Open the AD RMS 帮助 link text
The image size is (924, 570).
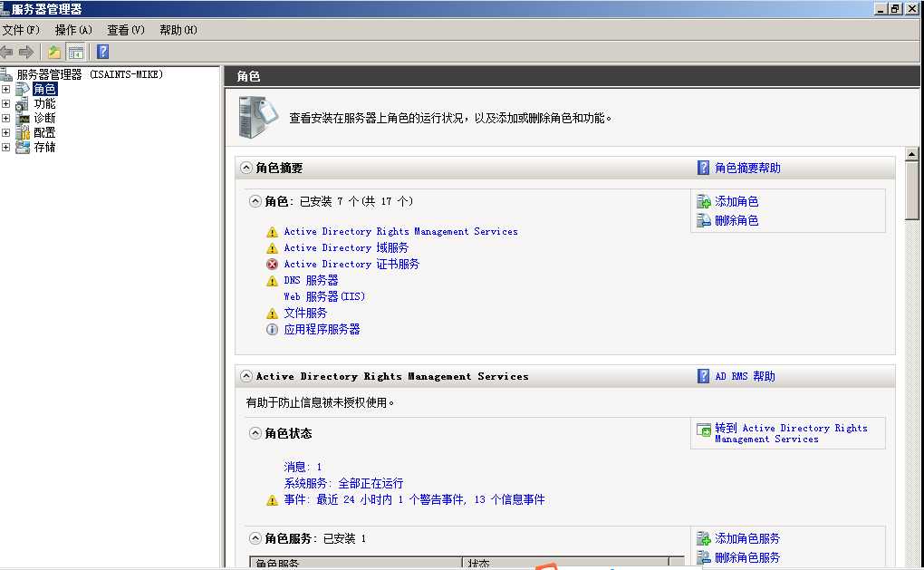(x=745, y=376)
